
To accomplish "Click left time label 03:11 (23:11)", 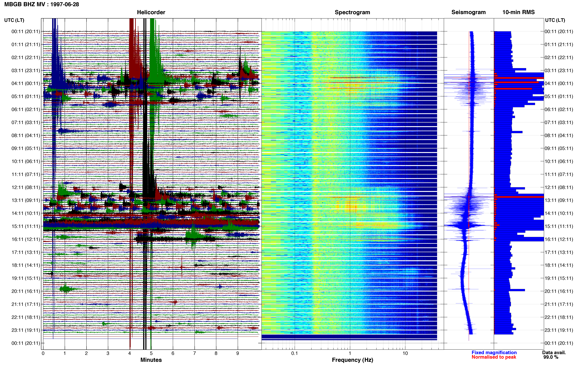I will coord(26,71).
